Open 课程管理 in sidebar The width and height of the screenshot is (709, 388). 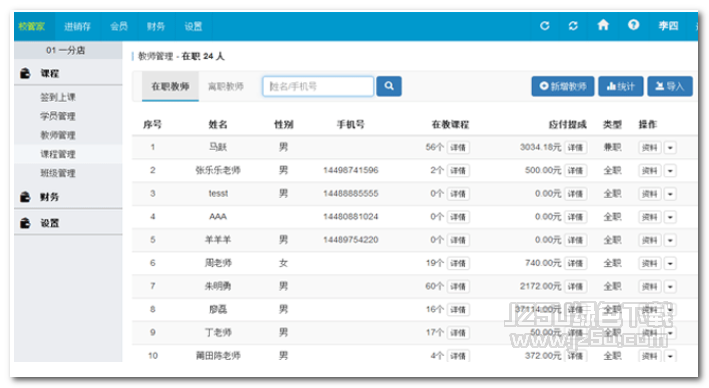[58, 154]
